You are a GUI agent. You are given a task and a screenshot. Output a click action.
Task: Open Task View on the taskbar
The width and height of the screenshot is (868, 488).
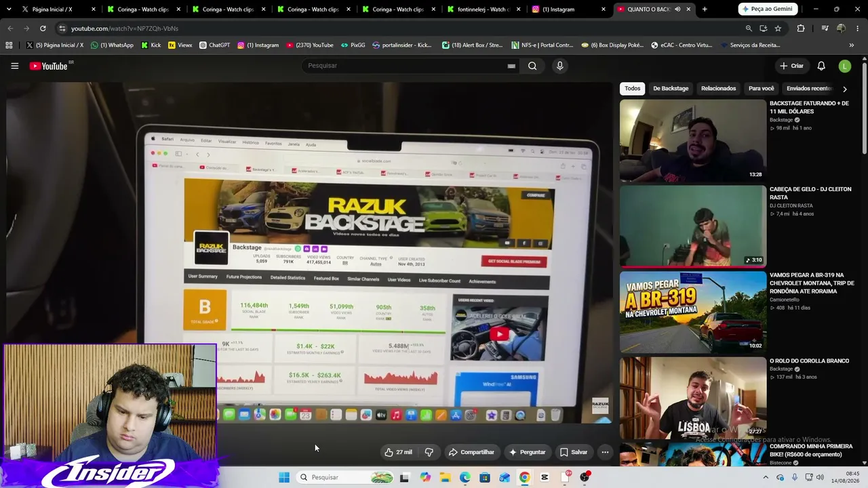[404, 477]
